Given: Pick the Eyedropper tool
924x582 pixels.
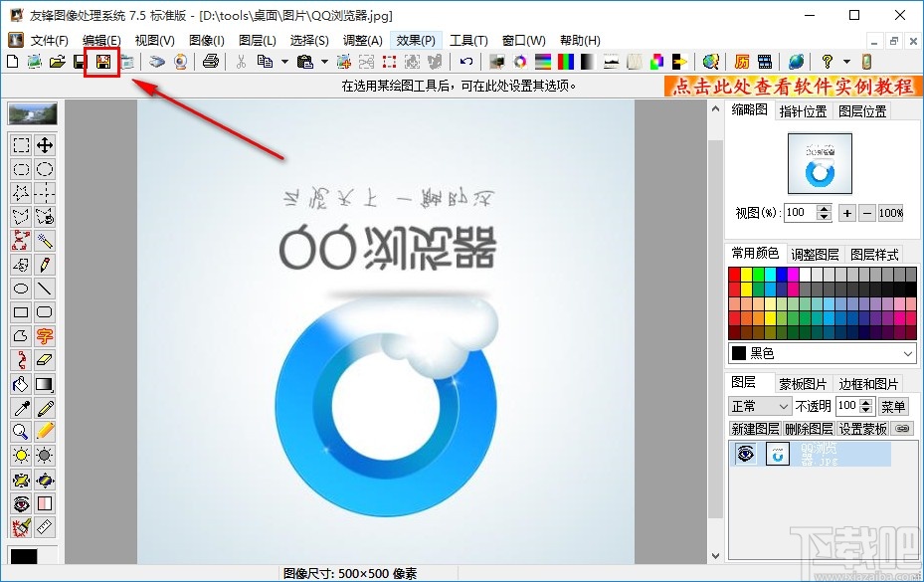Looking at the screenshot, I should coord(20,408).
